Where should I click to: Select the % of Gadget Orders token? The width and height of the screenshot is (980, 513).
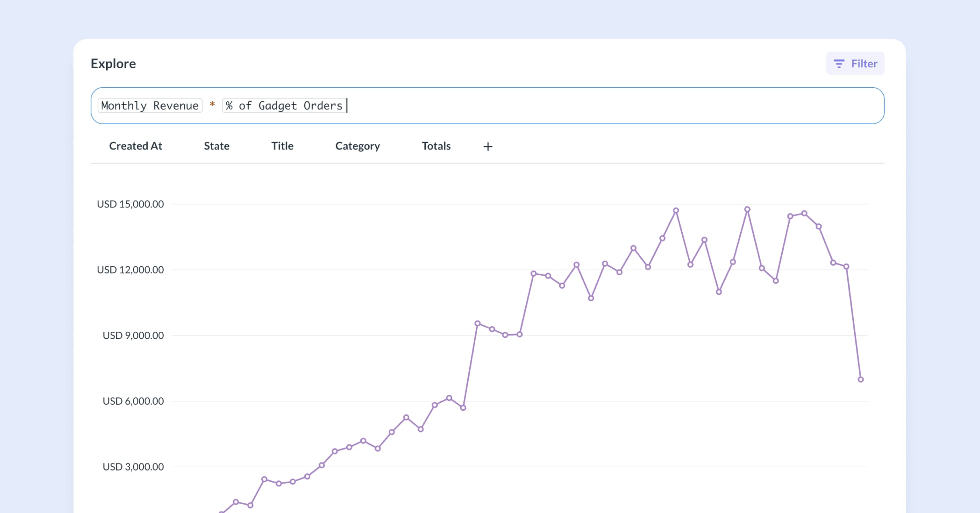point(284,105)
